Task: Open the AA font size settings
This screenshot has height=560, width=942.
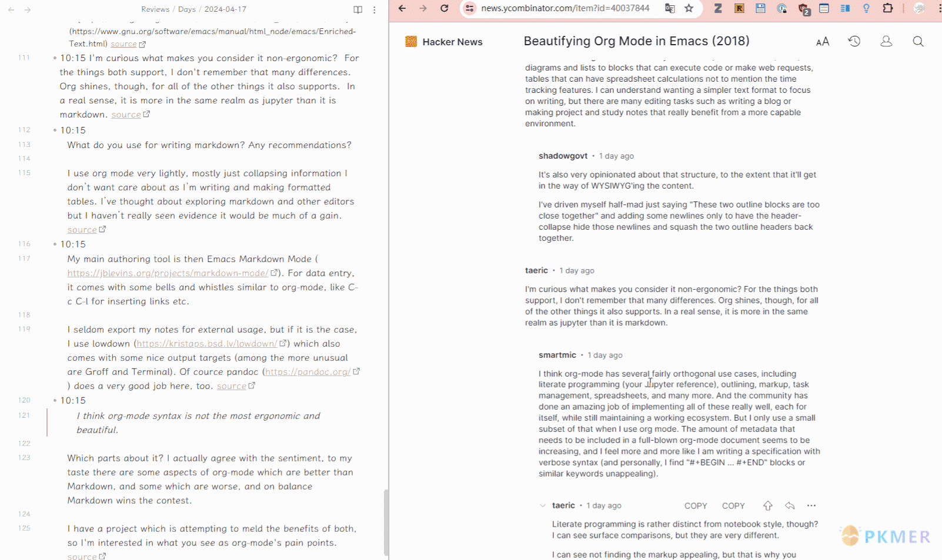Action: pos(823,42)
